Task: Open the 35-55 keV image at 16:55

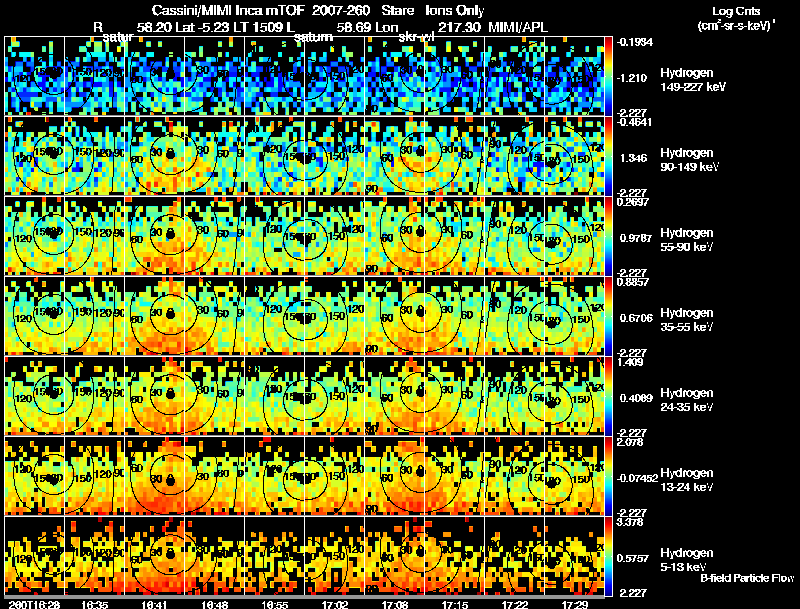Action: click(x=274, y=316)
